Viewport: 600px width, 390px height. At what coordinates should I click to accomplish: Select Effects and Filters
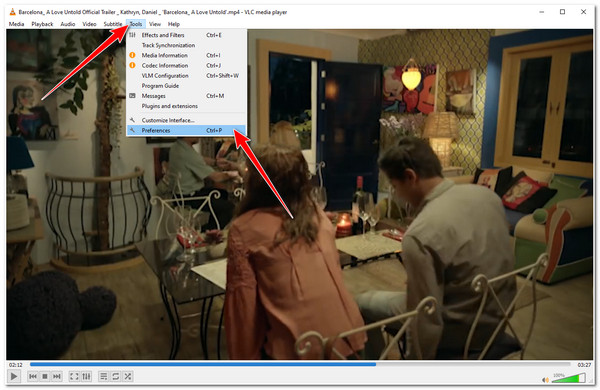tap(186, 35)
